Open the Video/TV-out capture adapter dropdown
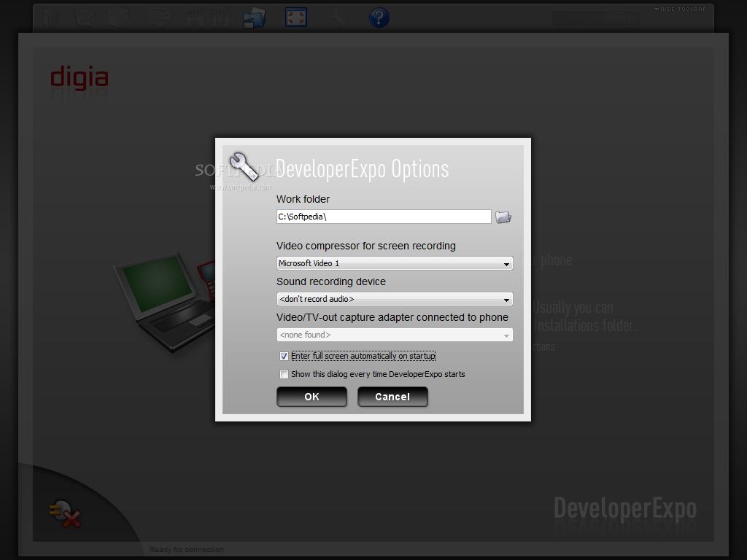747x560 pixels. coord(395,335)
